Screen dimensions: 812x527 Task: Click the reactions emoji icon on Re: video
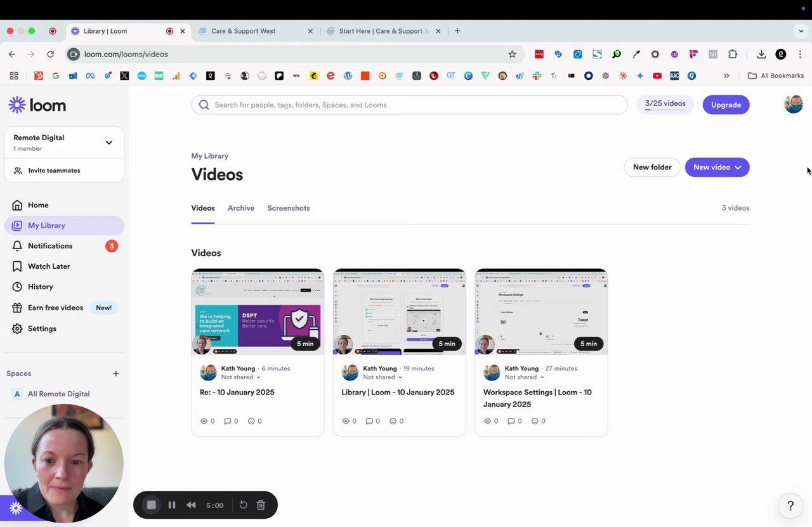click(x=251, y=421)
